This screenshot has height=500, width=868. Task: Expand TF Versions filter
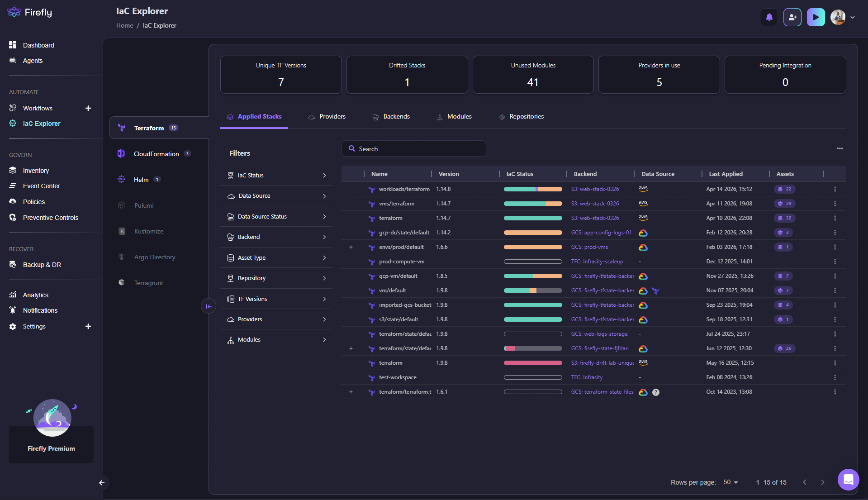(276, 299)
